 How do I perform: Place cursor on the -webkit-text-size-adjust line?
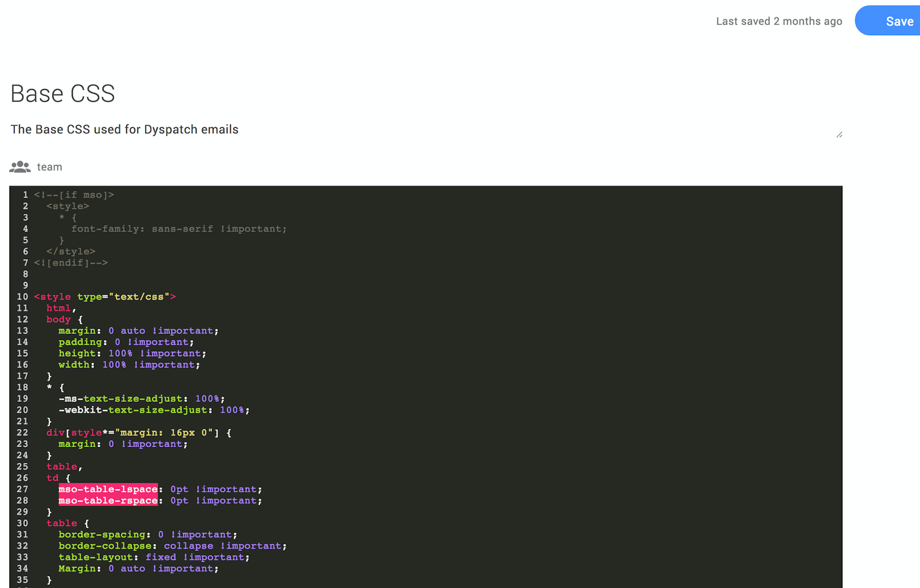154,410
